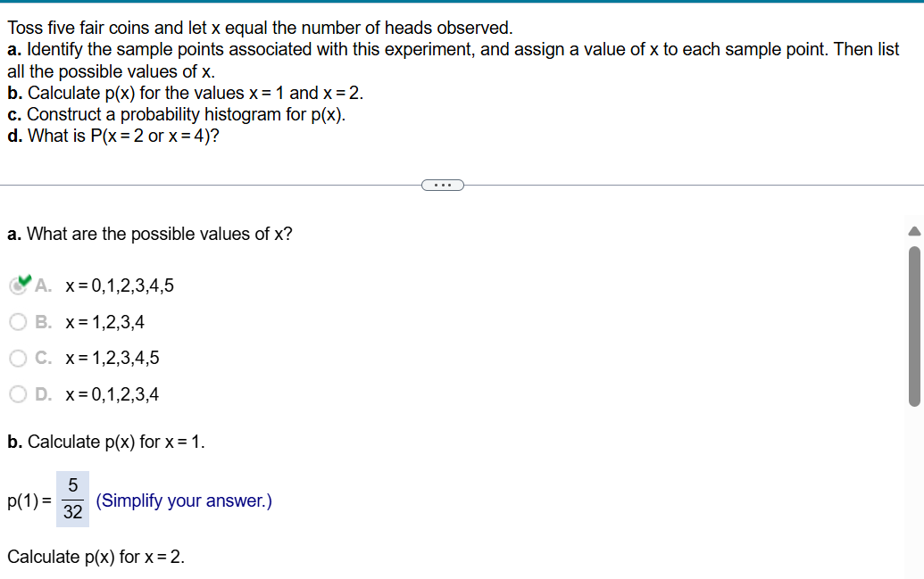Click the denominator 32 in the answer box
Viewport: 924px width, 579px height.
pos(71,514)
